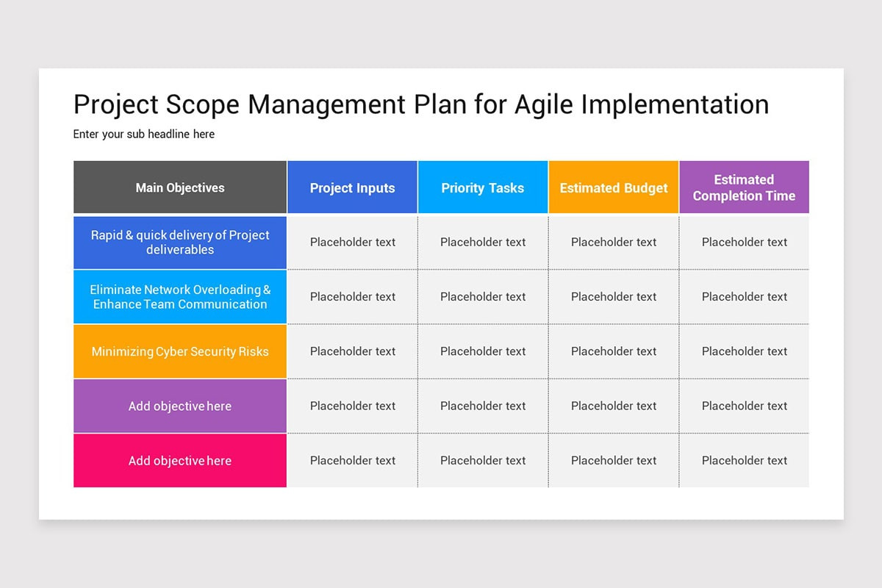
Task: Select Priority Tasks placeholder in Cyber Security row
Action: click(x=483, y=351)
